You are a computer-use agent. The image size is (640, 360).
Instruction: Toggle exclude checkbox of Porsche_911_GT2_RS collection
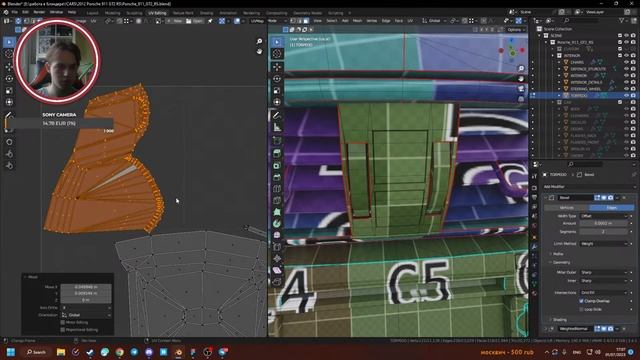pyautogui.click(x=620, y=42)
